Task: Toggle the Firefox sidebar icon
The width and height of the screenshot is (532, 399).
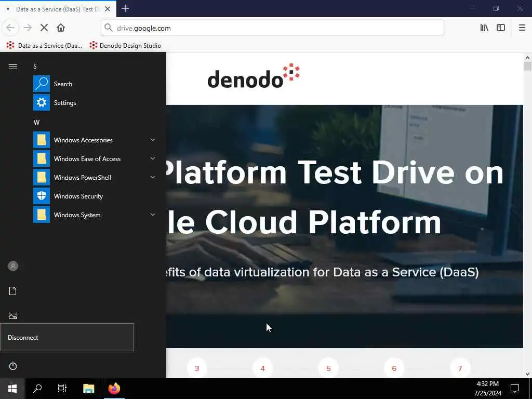Action: coord(501,28)
